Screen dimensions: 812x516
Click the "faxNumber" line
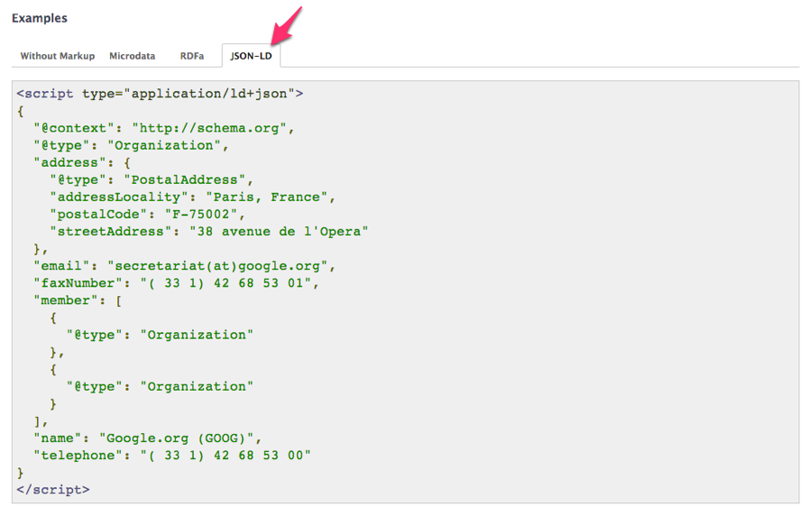point(176,283)
